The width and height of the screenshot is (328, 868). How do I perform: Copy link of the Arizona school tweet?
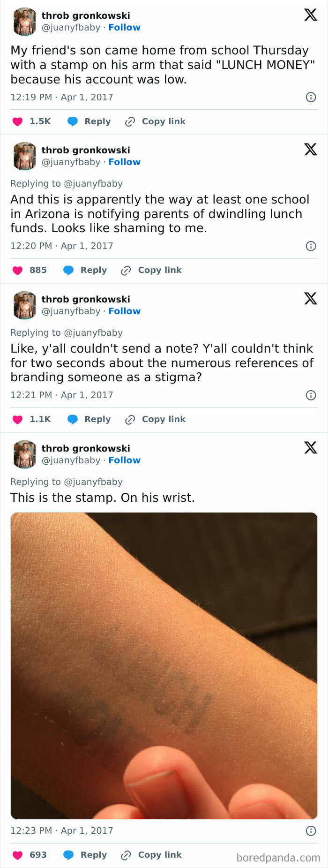pyautogui.click(x=159, y=270)
